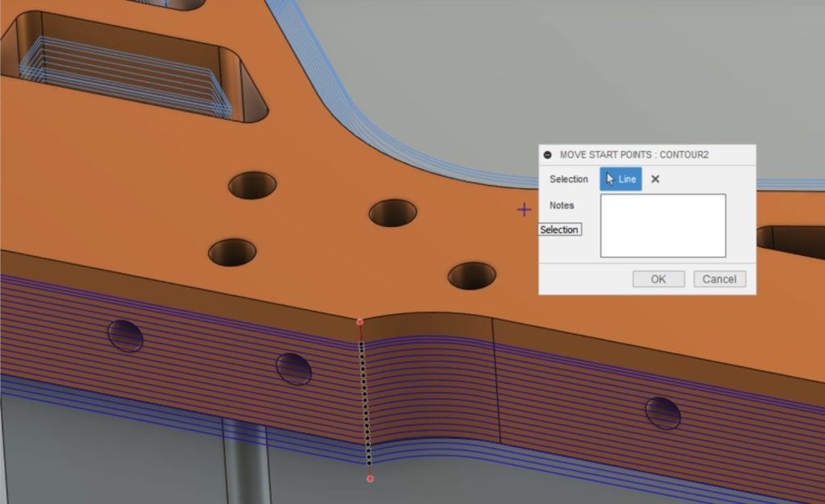This screenshot has width=825, height=504.
Task: Click the purple crosshair marker
Action: [x=524, y=210]
